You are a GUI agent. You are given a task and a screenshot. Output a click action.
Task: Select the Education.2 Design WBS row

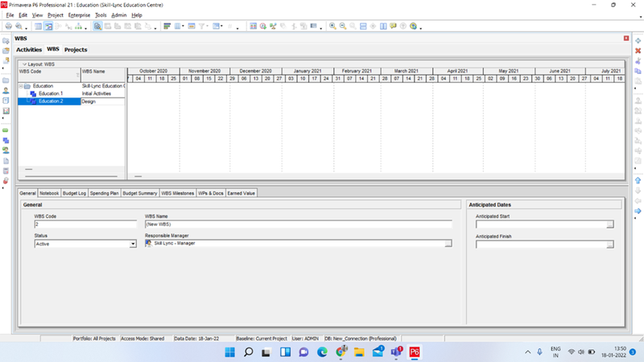[x=72, y=101]
